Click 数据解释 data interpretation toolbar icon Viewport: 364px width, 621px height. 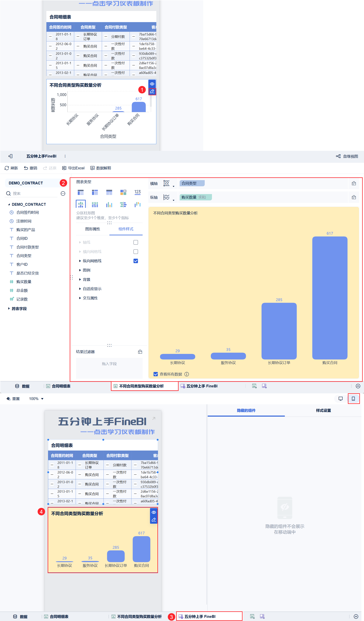(x=101, y=168)
